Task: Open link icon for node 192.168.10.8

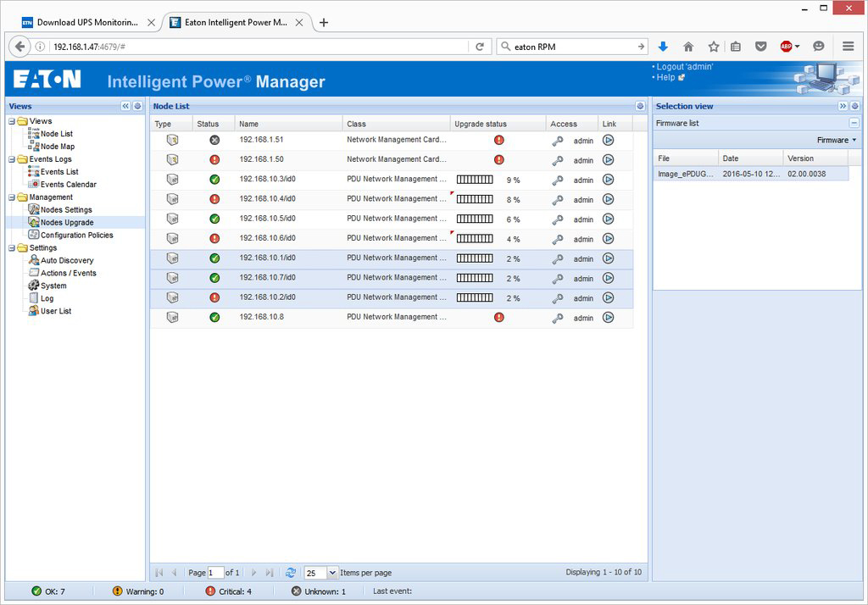Action: point(608,318)
